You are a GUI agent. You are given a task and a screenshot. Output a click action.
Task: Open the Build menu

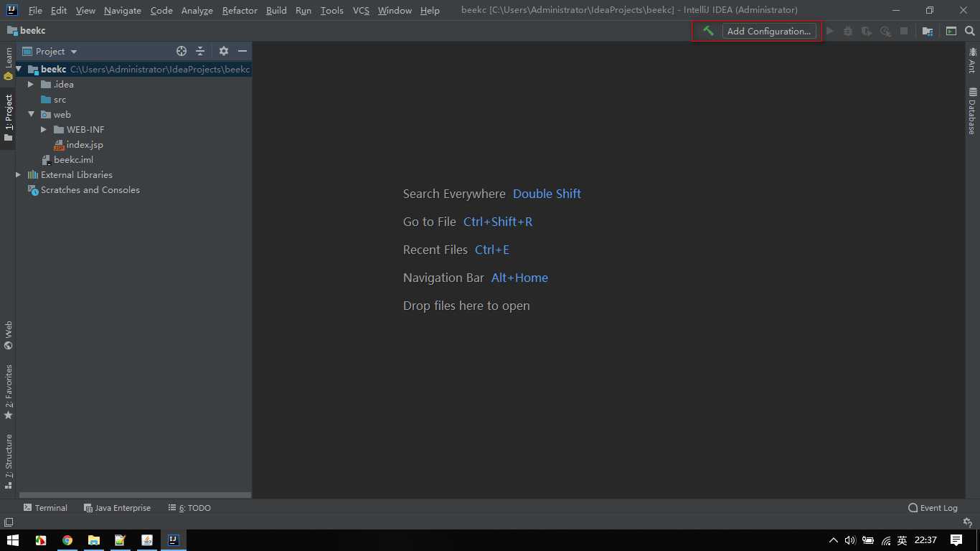click(276, 10)
